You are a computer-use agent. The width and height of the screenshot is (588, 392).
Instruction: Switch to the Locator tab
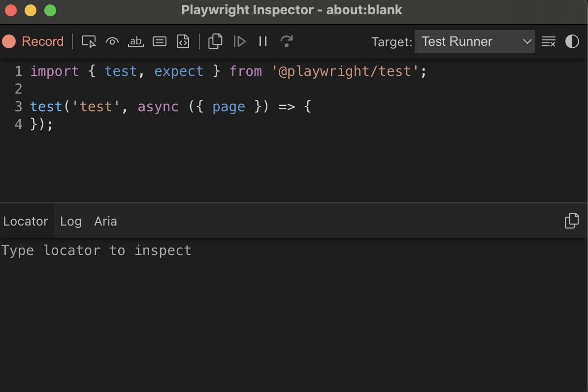point(26,222)
